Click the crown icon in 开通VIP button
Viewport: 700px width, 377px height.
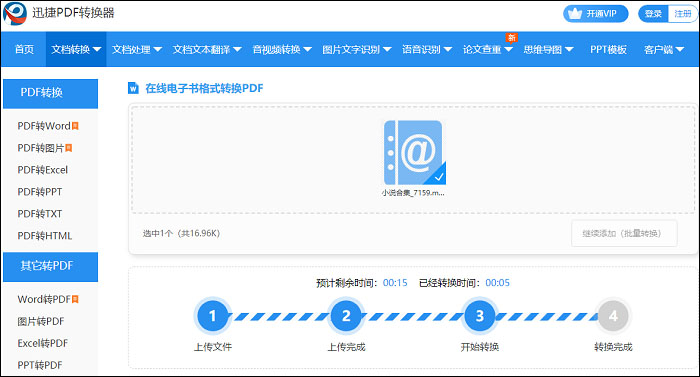(575, 14)
